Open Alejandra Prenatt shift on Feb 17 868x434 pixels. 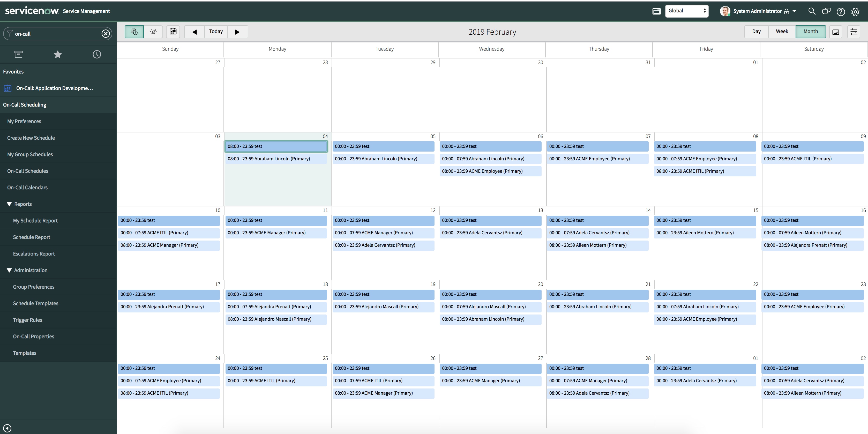(x=169, y=307)
